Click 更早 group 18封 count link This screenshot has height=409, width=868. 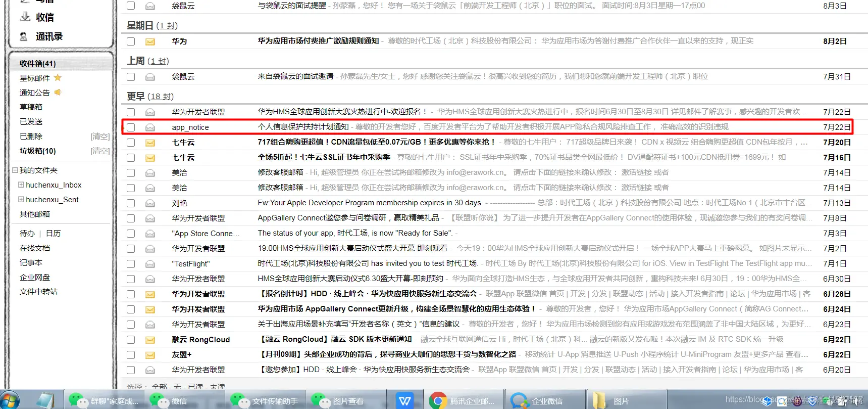coord(161,97)
